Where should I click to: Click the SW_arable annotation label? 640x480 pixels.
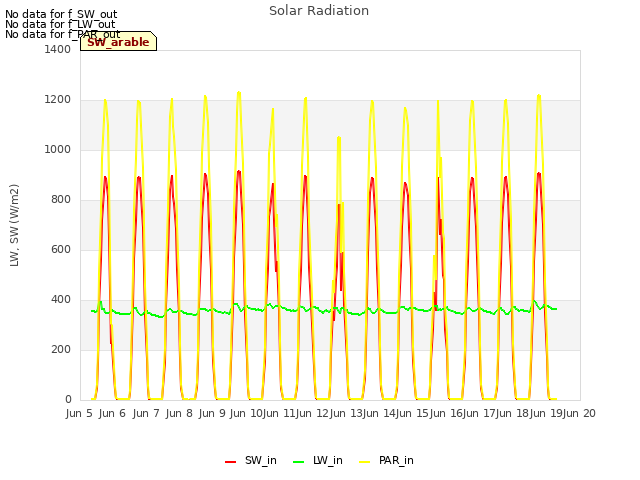[118, 42]
